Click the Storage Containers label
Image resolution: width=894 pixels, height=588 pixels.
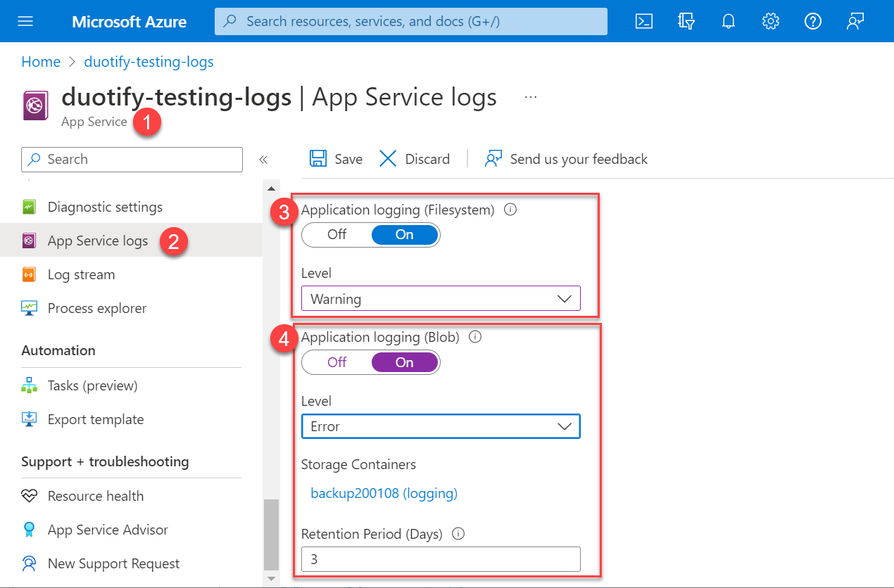coord(358,464)
